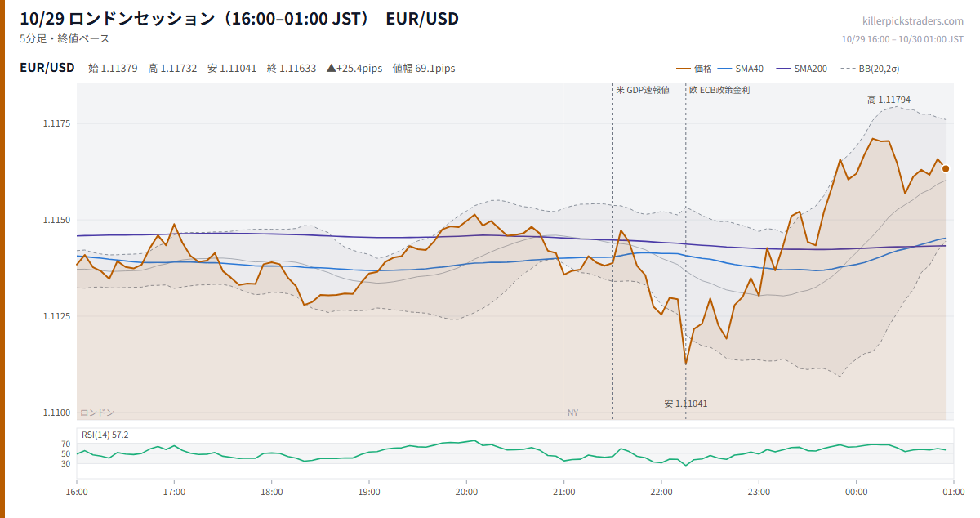Click the 1.1100 price axis label
Image resolution: width=980 pixels, height=518 pixels.
(x=57, y=413)
